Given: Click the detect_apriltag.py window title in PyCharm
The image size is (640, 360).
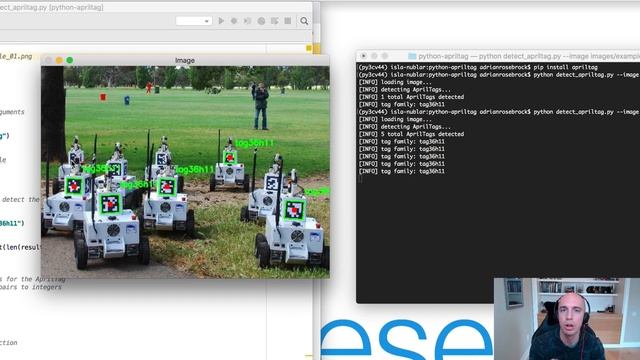Looking at the screenshot, I should coord(52,7).
